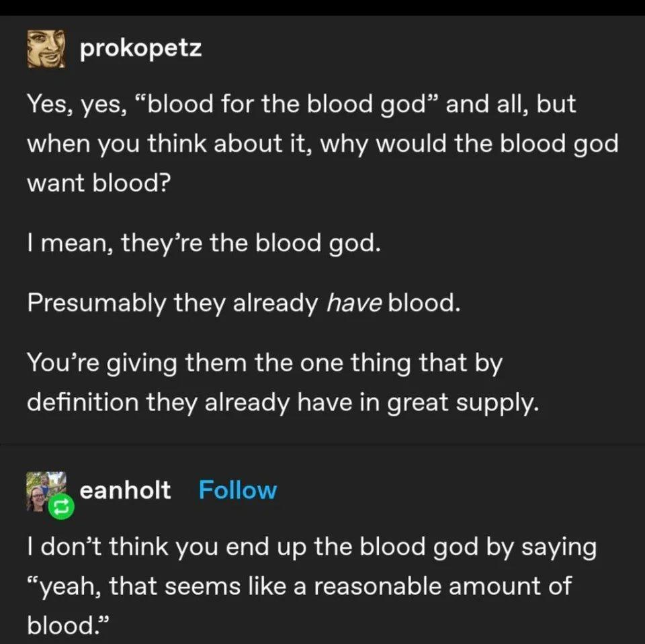
Task: Click the black bar above the post
Action: pos(322,7)
